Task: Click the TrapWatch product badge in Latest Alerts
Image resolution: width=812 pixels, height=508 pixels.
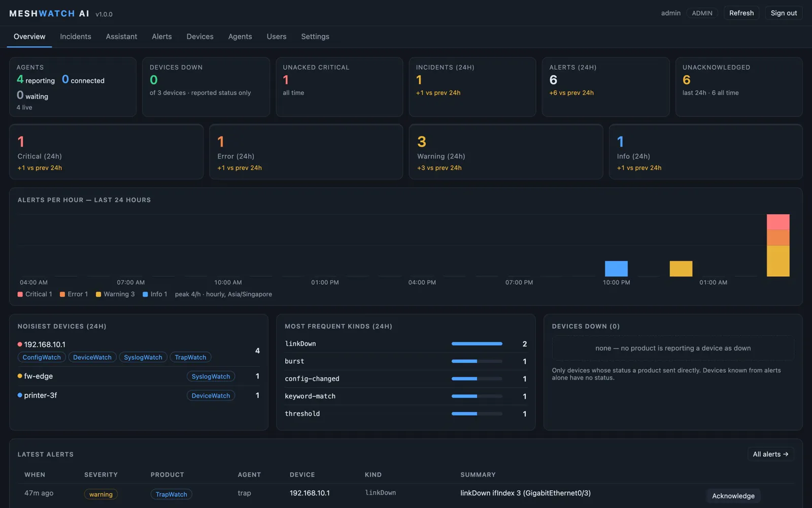Action: [x=171, y=494]
